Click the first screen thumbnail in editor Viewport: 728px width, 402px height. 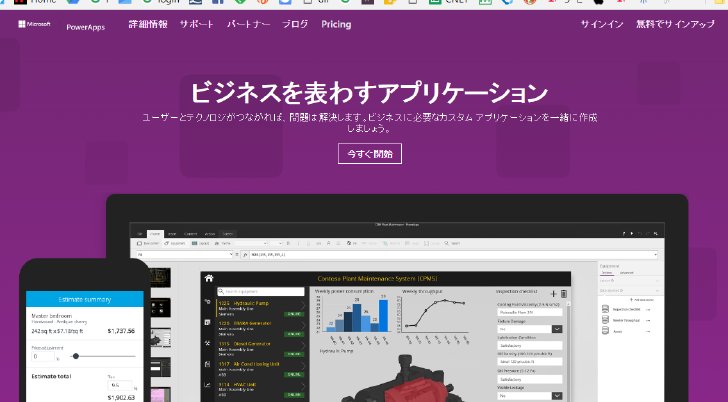[161, 278]
